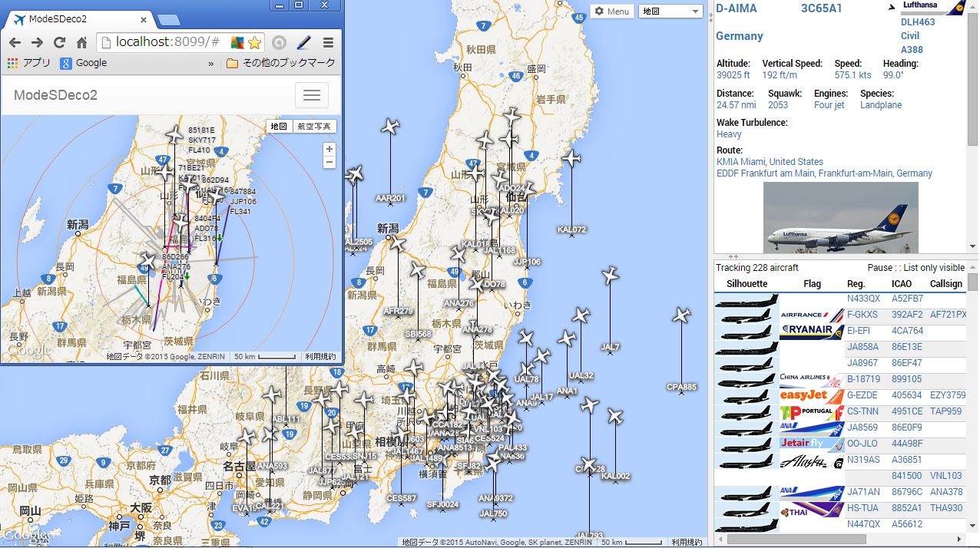Open the Chrome home page icon
The image size is (980, 548).
click(81, 42)
